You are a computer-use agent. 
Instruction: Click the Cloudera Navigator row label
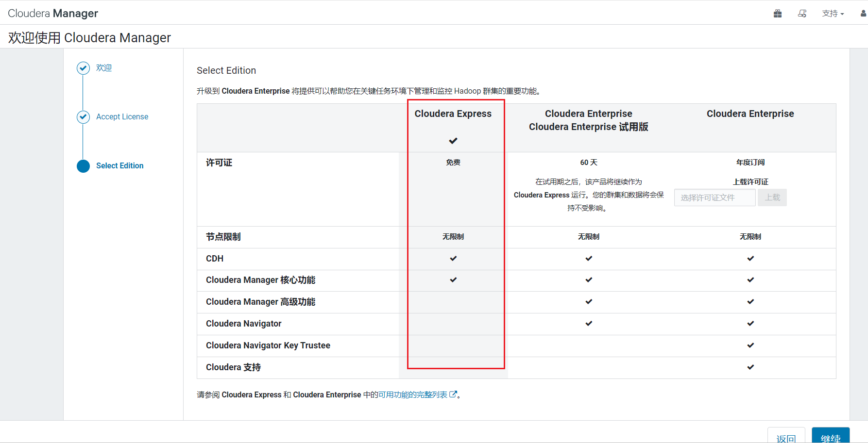click(x=244, y=324)
